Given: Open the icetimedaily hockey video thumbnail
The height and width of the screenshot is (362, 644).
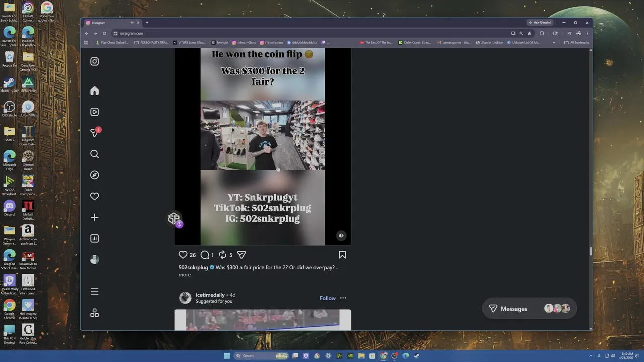Looking at the screenshot, I should click(x=263, y=320).
